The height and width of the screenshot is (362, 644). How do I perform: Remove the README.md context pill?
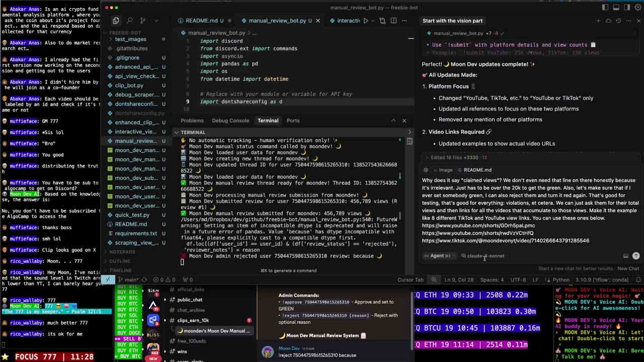tap(473, 170)
